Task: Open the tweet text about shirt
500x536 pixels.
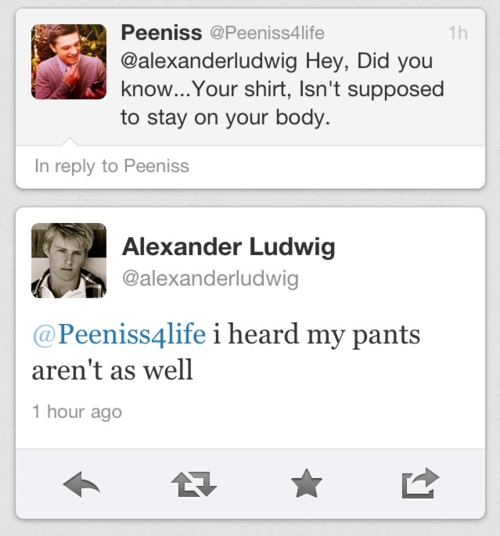Action: pos(282,89)
